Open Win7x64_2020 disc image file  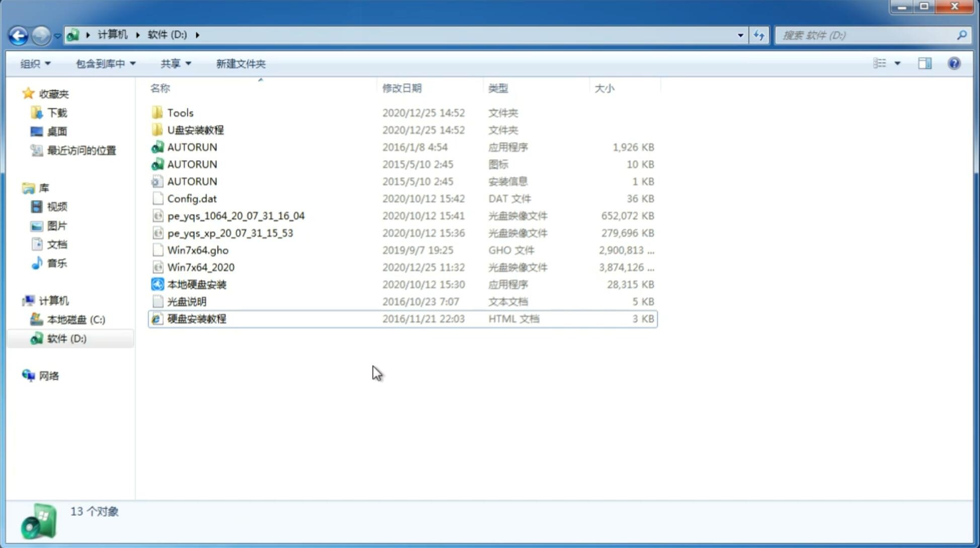coord(200,266)
